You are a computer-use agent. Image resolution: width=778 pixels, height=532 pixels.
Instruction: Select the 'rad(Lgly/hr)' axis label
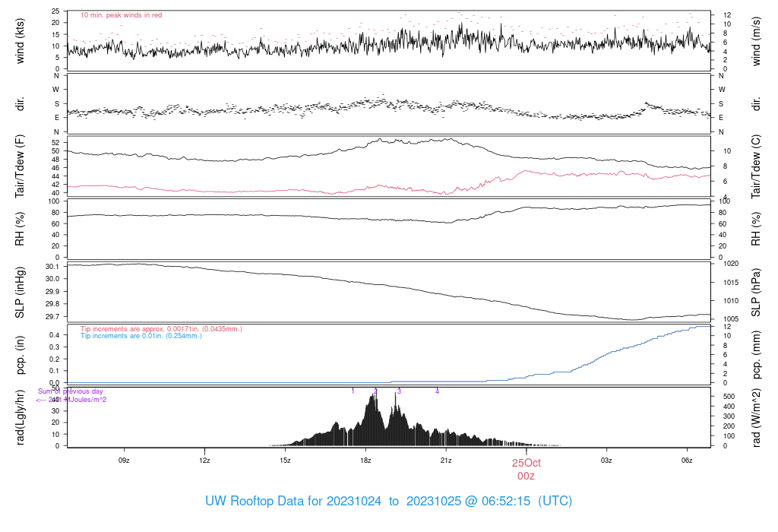[x=20, y=417]
